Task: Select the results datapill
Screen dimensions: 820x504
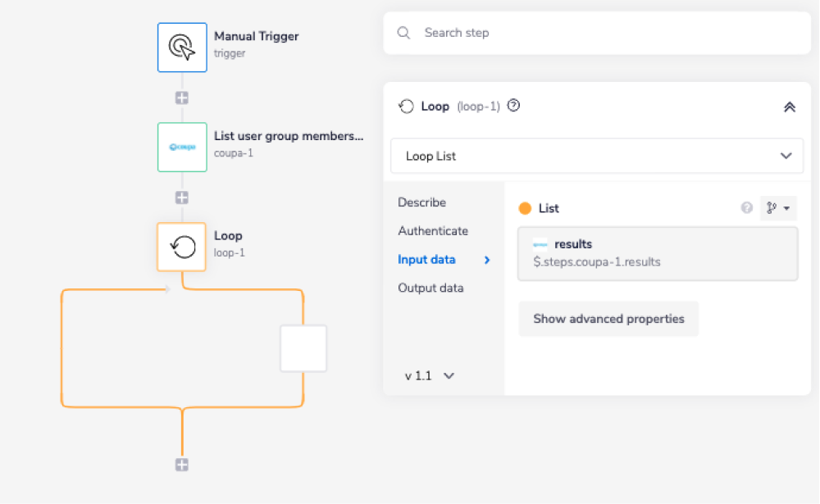Action: pyautogui.click(x=656, y=252)
